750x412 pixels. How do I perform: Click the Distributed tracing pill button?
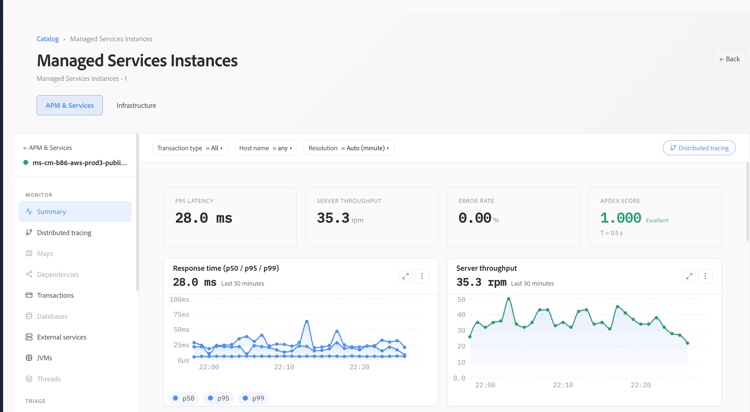699,148
